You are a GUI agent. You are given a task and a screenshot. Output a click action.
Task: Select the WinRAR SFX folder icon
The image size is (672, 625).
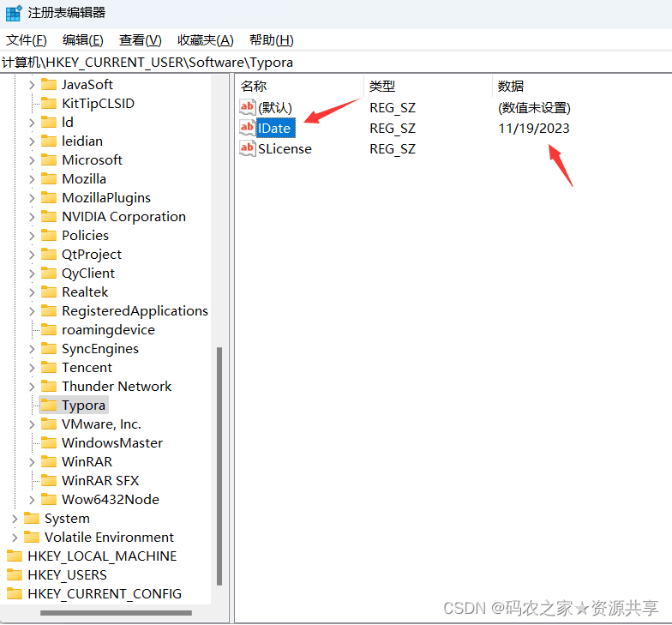pyautogui.click(x=49, y=480)
